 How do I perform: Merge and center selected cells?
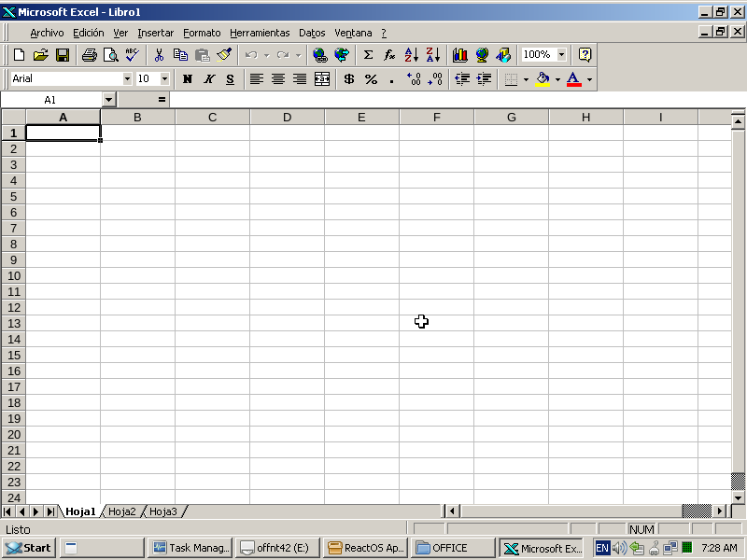click(x=322, y=79)
